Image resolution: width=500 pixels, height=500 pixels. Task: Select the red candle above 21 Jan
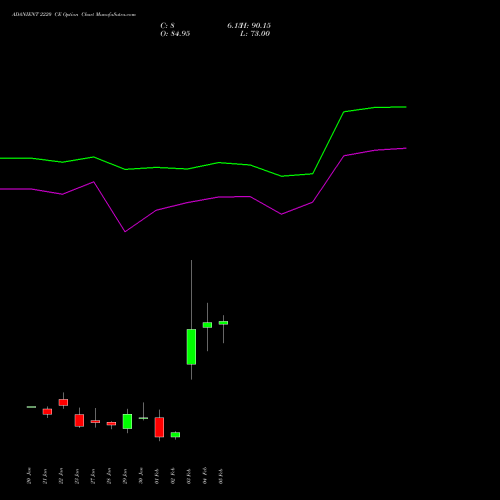tap(47, 412)
